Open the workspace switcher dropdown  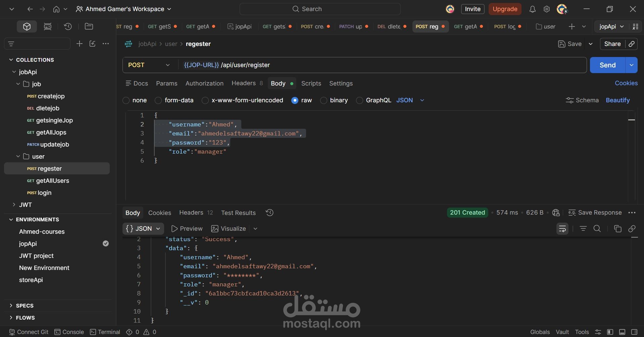click(124, 9)
